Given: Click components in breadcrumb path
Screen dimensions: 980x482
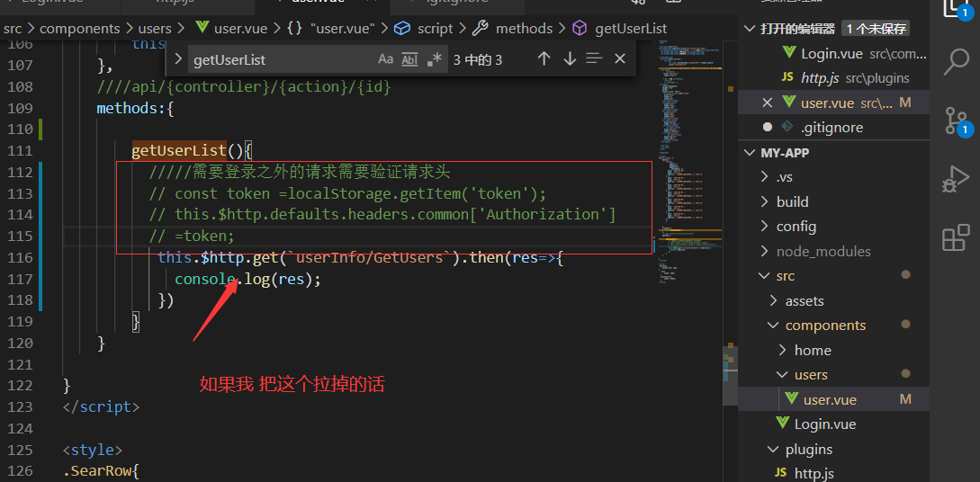Looking at the screenshot, I should pos(79,28).
